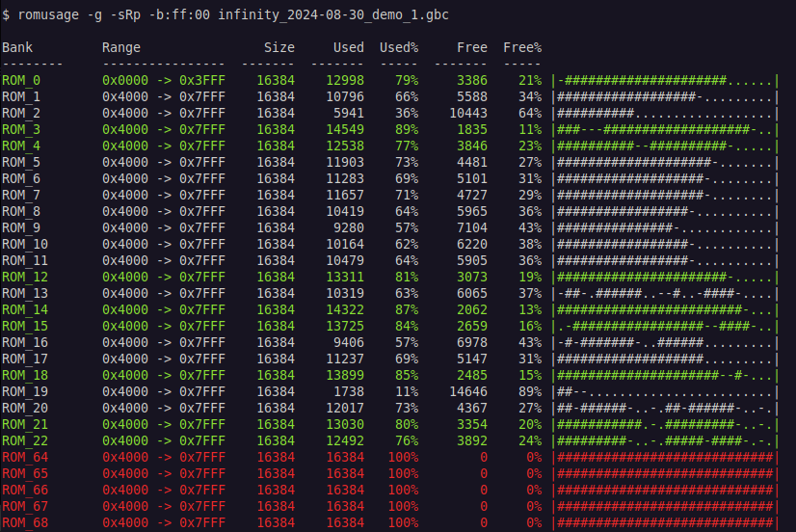Select the ROM_11 bank label
This screenshot has height=532, width=796.
tap(25, 260)
